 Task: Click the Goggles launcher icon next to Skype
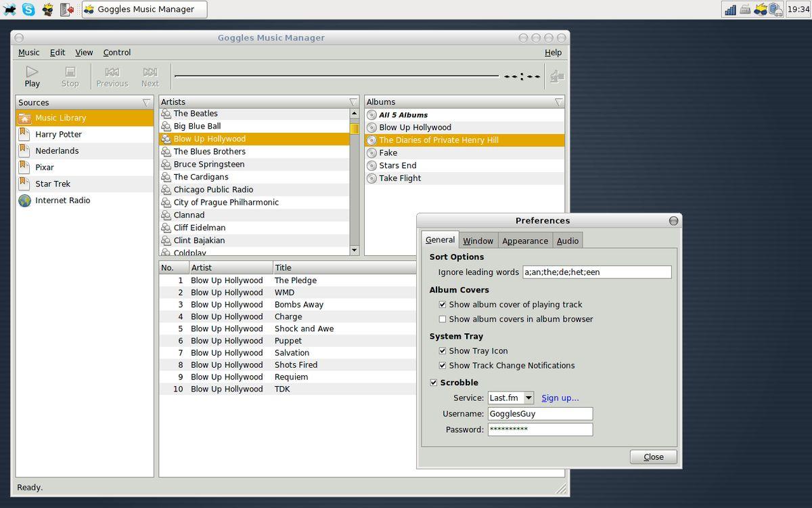47,9
